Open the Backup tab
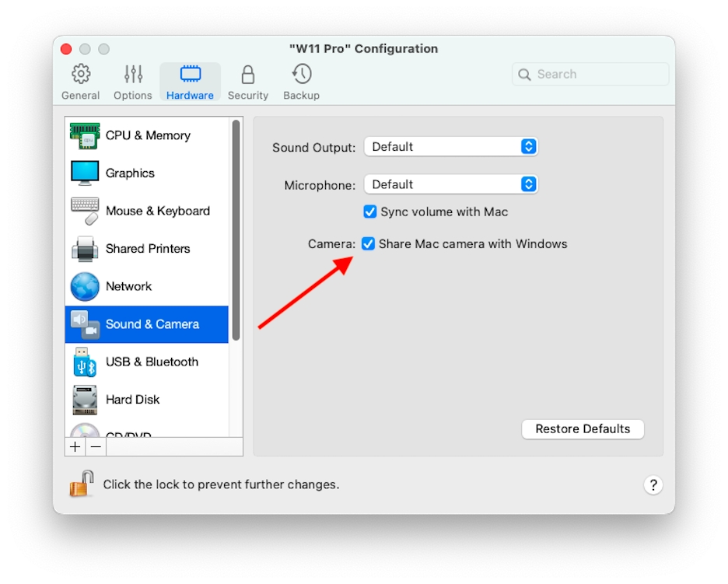Image resolution: width=728 pixels, height=584 pixels. [x=301, y=82]
